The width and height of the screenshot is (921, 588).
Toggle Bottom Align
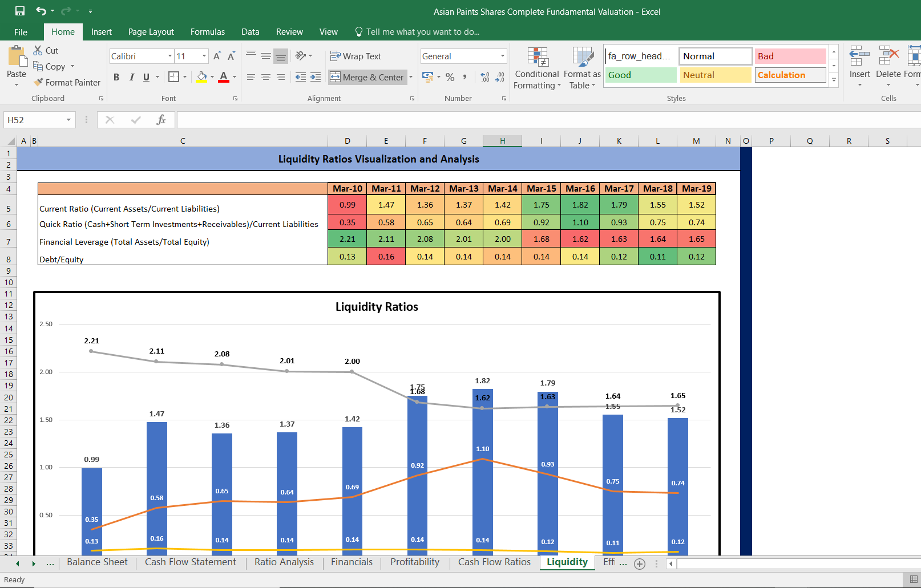click(281, 56)
